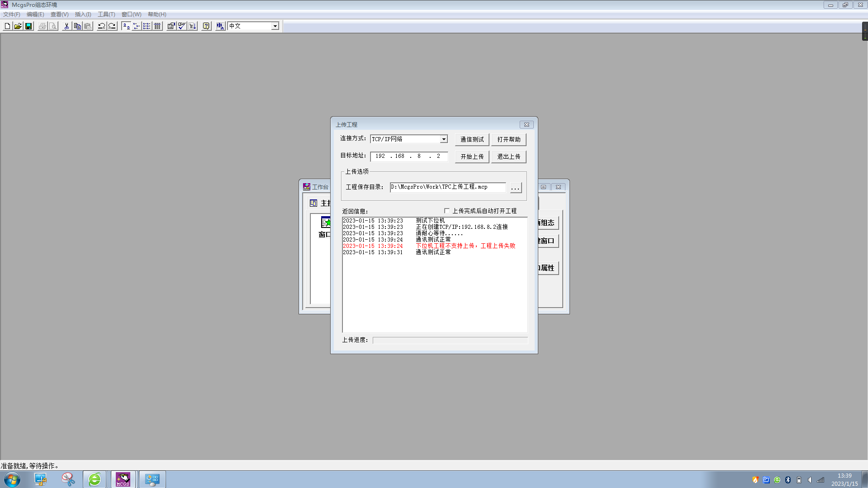Click the Help question mark icon
This screenshot has width=868, height=488.
(206, 26)
